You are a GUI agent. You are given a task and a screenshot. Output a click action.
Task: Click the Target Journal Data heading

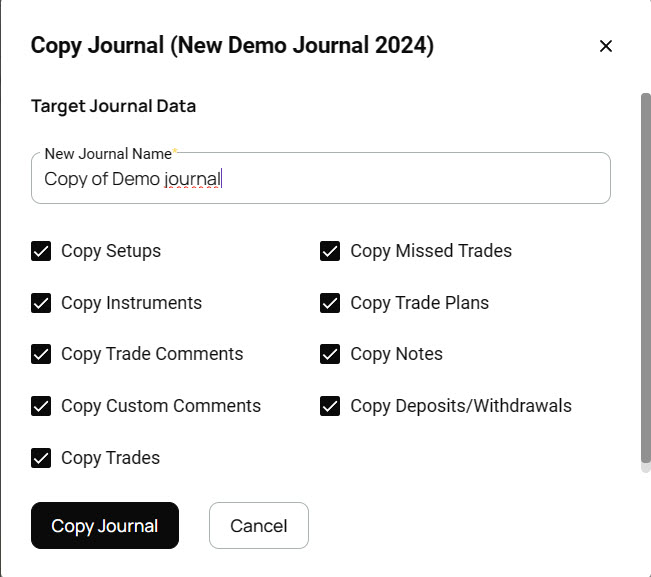[113, 106]
